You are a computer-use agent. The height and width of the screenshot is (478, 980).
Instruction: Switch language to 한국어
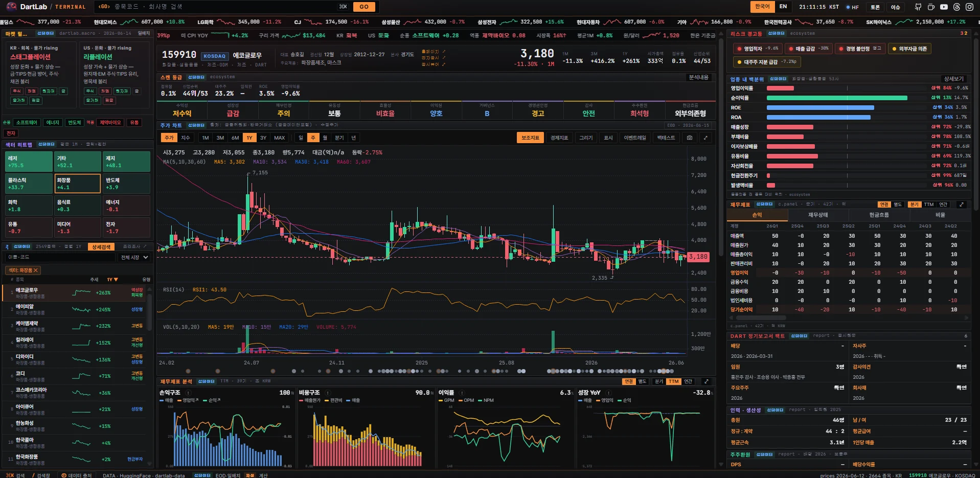762,7
